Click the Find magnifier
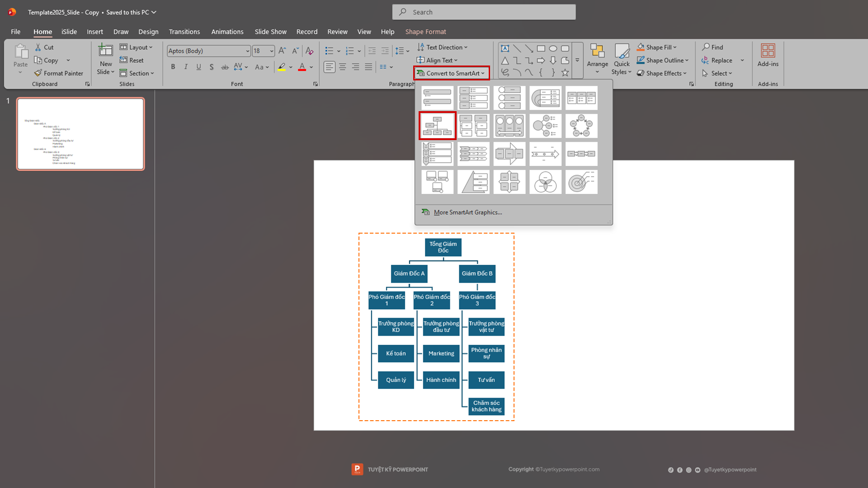 pos(712,47)
